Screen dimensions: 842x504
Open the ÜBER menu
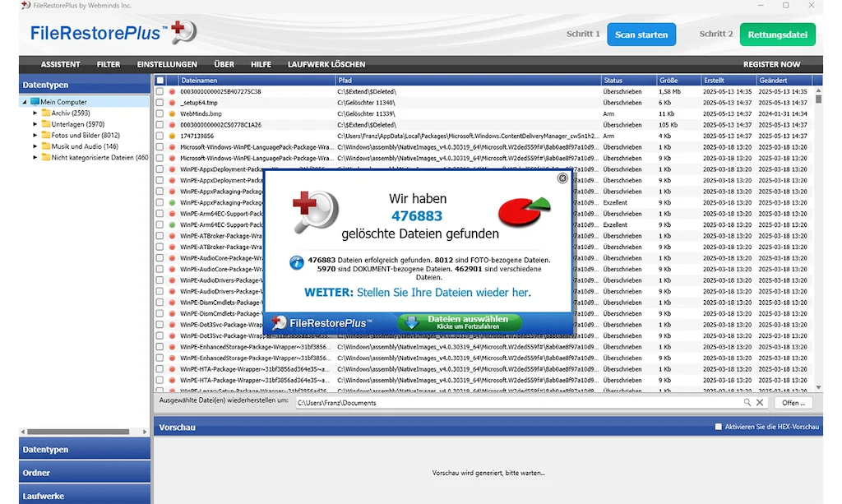click(x=224, y=64)
